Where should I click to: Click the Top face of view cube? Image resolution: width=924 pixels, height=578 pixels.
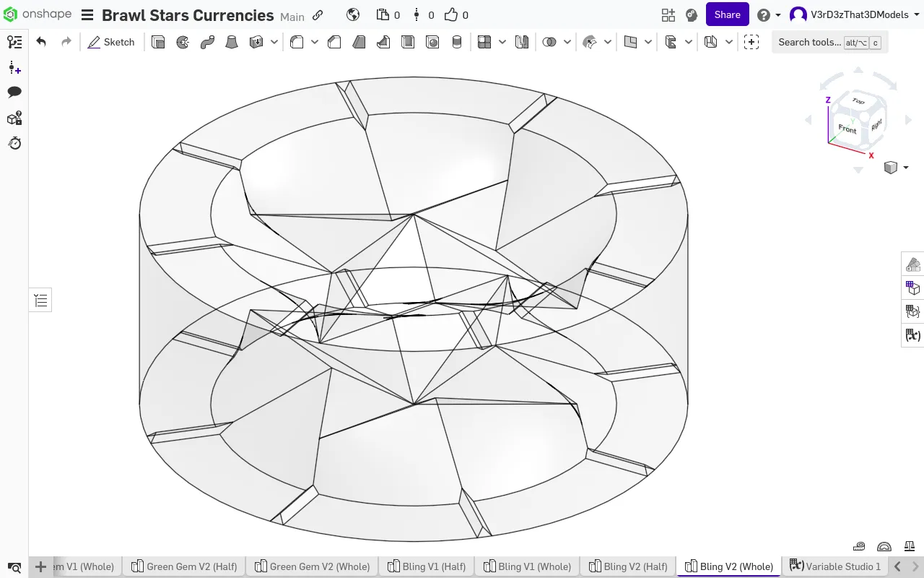tap(858, 101)
